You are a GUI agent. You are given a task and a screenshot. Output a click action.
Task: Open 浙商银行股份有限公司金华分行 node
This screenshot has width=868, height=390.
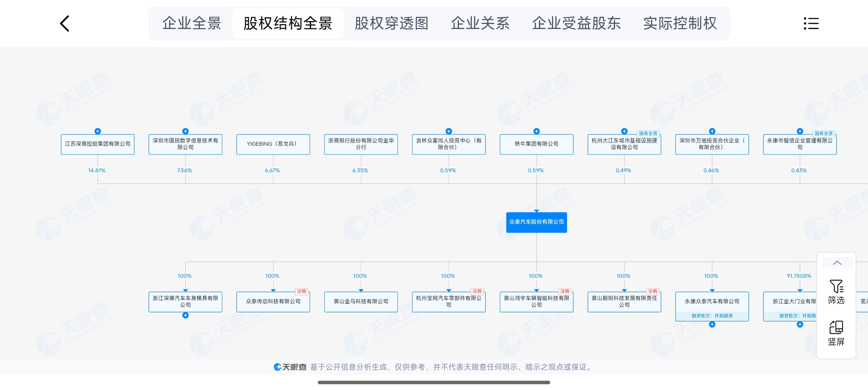(x=361, y=144)
